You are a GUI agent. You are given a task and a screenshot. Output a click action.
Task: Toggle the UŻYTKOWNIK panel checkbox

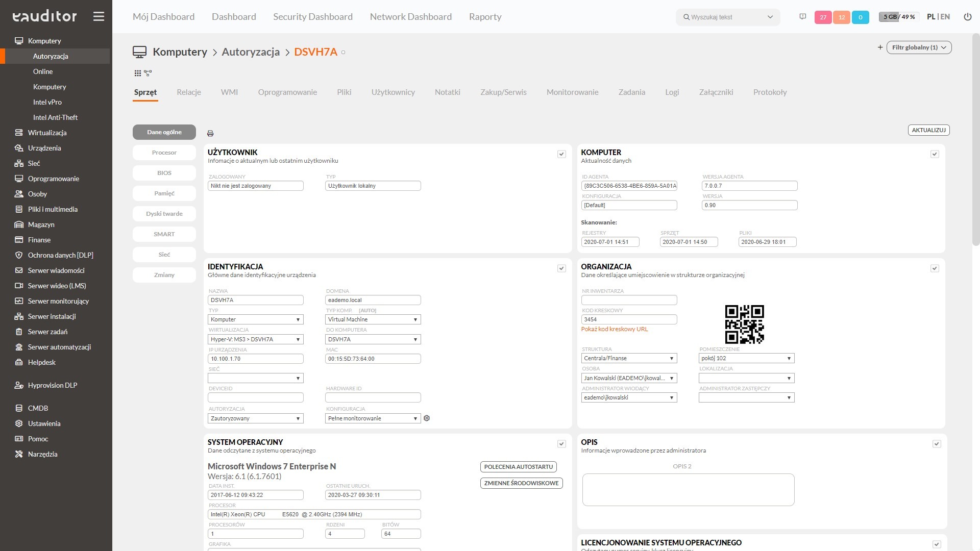tap(561, 154)
